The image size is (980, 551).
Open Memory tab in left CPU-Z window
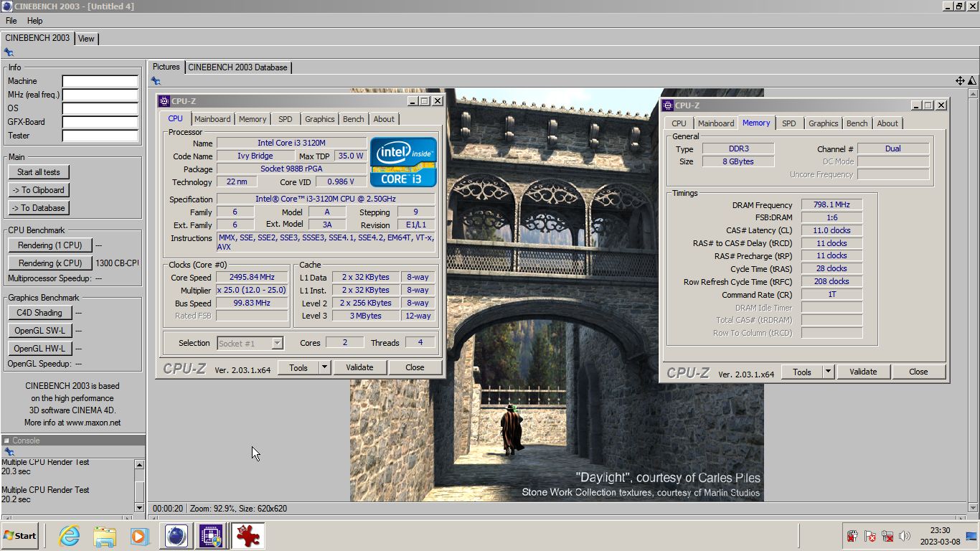tap(253, 119)
